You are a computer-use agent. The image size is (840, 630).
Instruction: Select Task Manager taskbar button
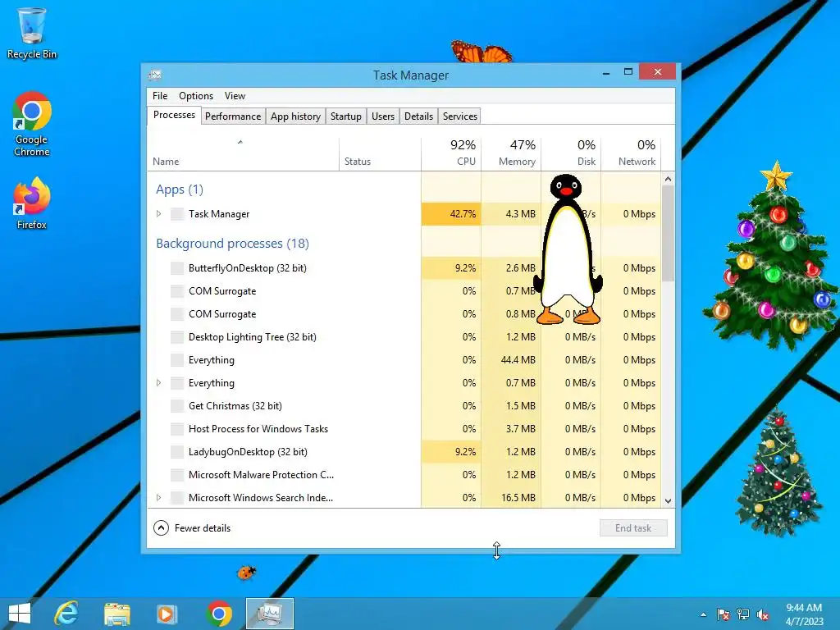[269, 614]
